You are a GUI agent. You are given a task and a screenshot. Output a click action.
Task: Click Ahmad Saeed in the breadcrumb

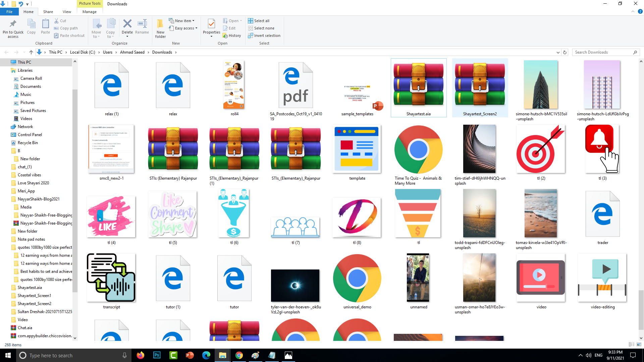click(x=132, y=52)
